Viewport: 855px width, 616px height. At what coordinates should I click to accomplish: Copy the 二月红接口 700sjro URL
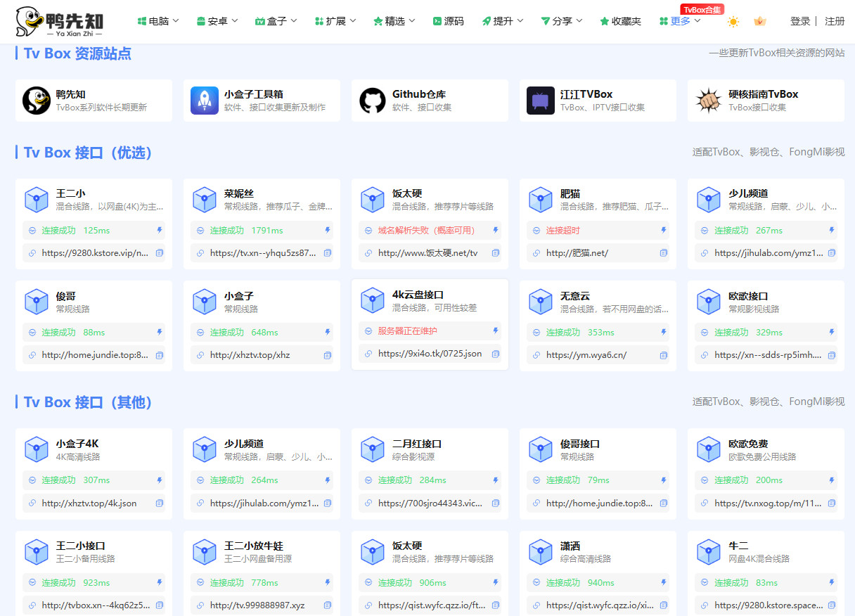tap(496, 503)
